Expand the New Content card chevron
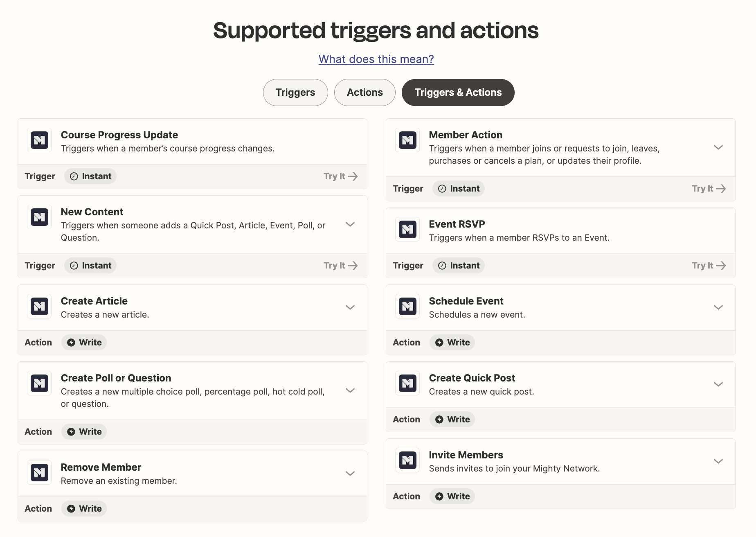This screenshot has width=756, height=537. tap(350, 224)
